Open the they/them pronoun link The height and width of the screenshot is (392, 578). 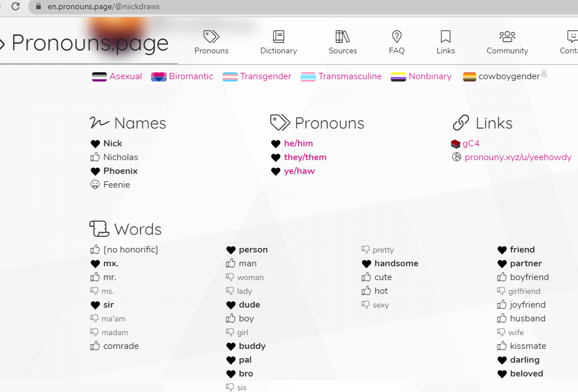[x=305, y=157]
